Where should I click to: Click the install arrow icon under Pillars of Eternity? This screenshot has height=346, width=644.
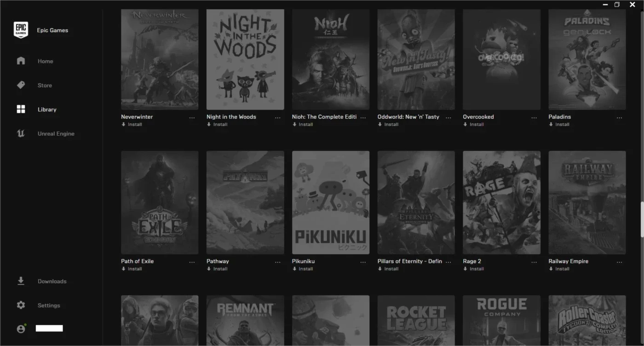[380, 269]
